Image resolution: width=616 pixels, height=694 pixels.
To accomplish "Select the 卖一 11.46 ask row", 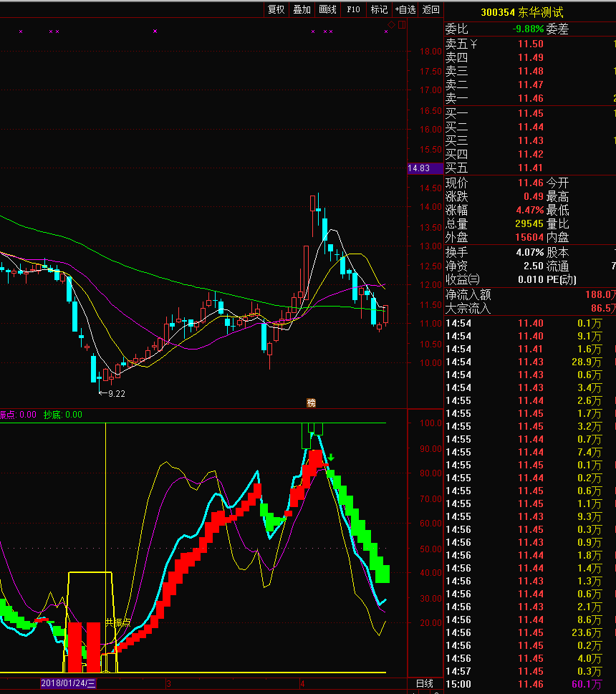I will pyautogui.click(x=530, y=98).
